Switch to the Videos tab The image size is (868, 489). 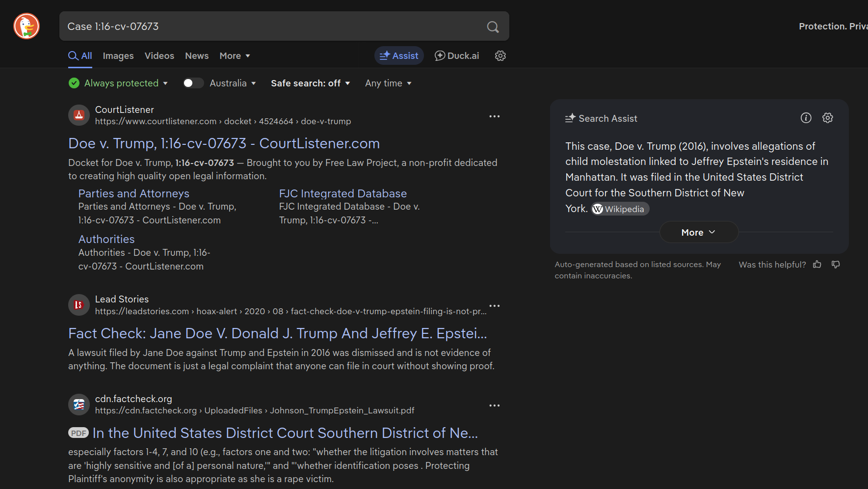click(x=159, y=56)
